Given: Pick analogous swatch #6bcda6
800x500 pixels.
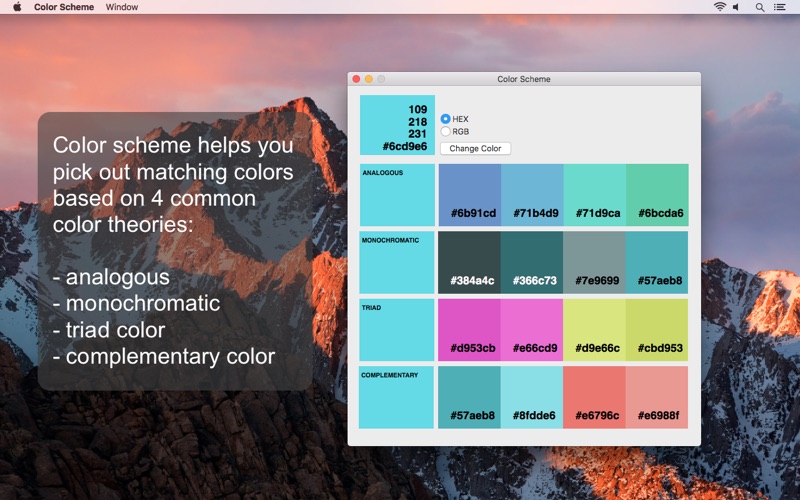Looking at the screenshot, I should (x=657, y=195).
